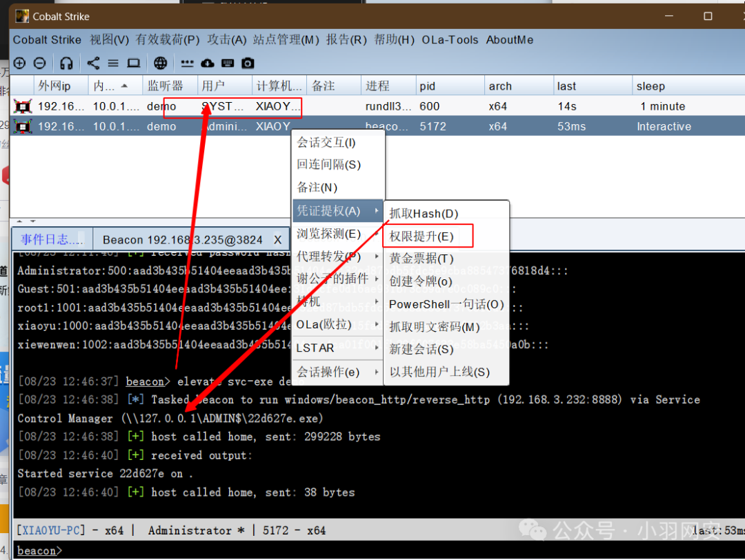This screenshot has width=745, height=560.
Task: Open downloaded files cloud icon
Action: click(x=208, y=63)
